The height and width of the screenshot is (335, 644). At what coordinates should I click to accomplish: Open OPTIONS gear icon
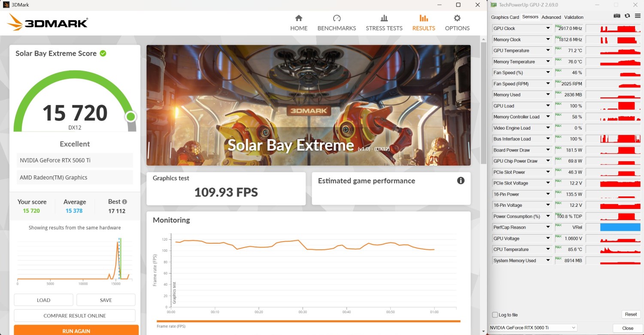pyautogui.click(x=457, y=18)
